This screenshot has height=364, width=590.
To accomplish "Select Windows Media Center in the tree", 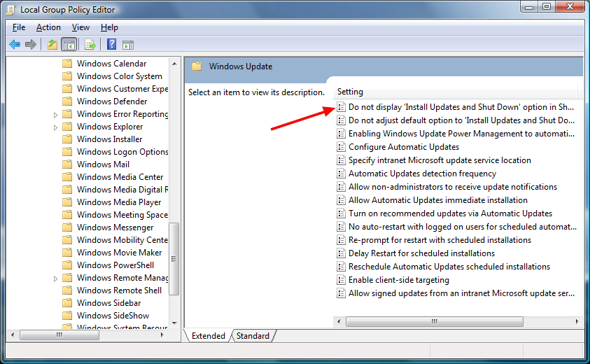I will click(120, 177).
